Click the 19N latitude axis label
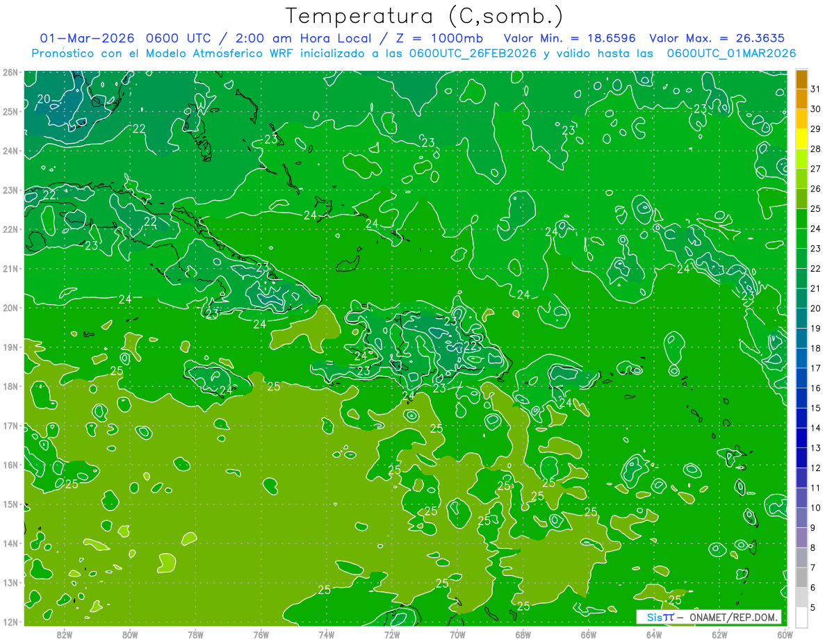Viewport: 834px width, 644px height. pyautogui.click(x=10, y=347)
